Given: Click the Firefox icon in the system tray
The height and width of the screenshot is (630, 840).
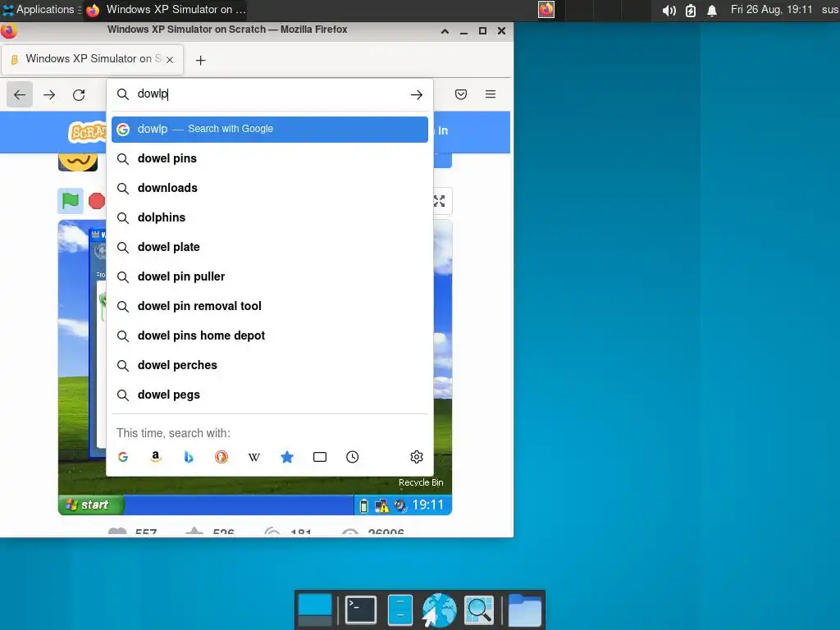Looking at the screenshot, I should click(546, 10).
